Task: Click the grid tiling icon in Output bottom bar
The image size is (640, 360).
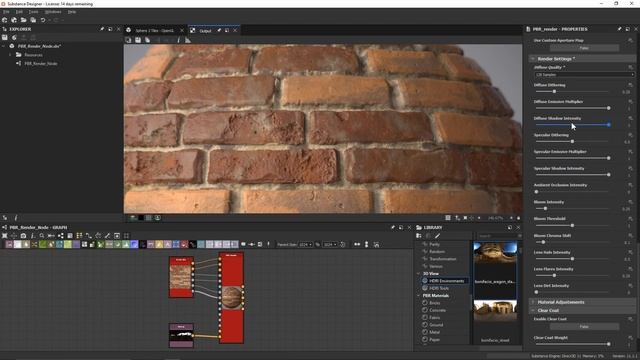Action: (x=448, y=218)
